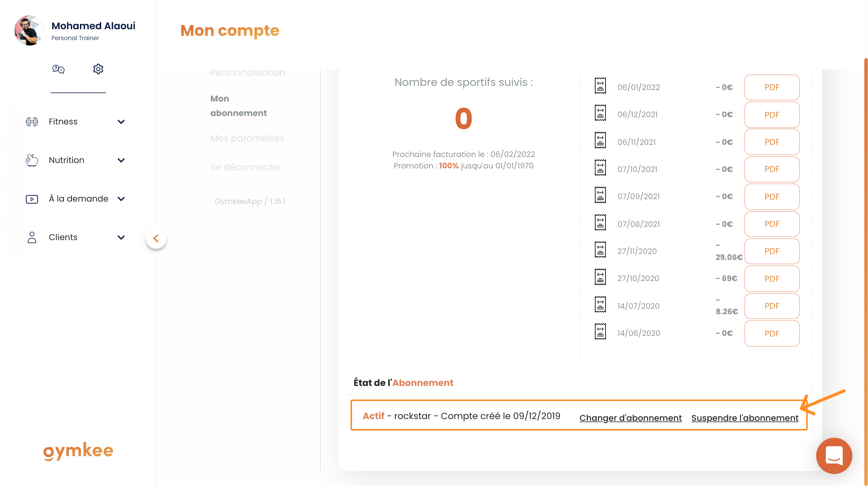Click the invoice icon for 07/10/2021
This screenshot has height=486, width=868.
(600, 168)
